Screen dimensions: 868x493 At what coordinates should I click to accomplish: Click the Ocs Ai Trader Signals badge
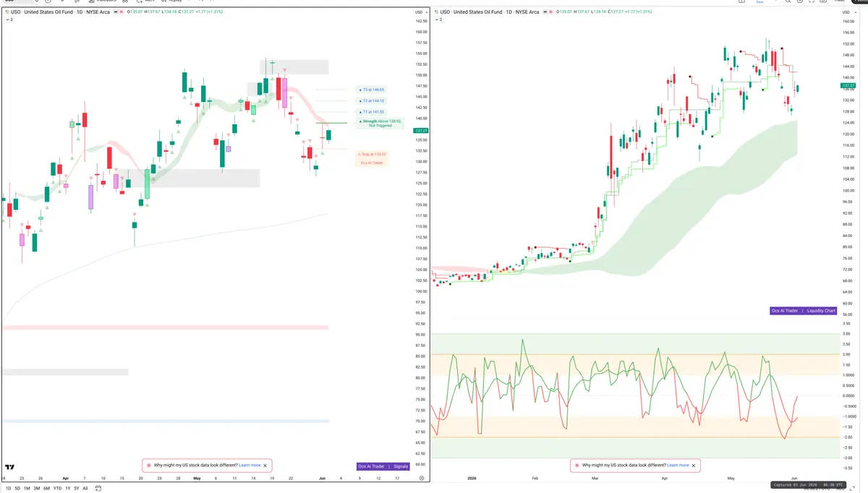tap(383, 466)
